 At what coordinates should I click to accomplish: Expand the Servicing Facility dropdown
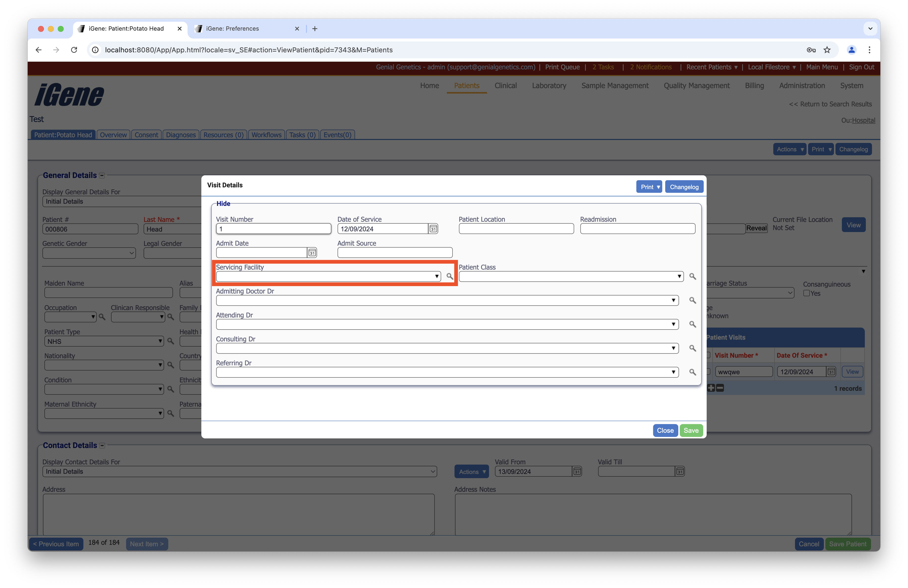click(436, 276)
